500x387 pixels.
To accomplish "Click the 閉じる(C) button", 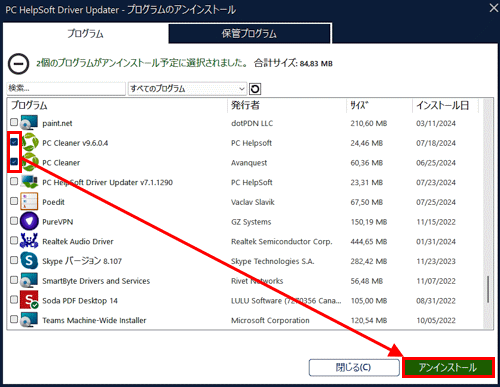I will [354, 368].
